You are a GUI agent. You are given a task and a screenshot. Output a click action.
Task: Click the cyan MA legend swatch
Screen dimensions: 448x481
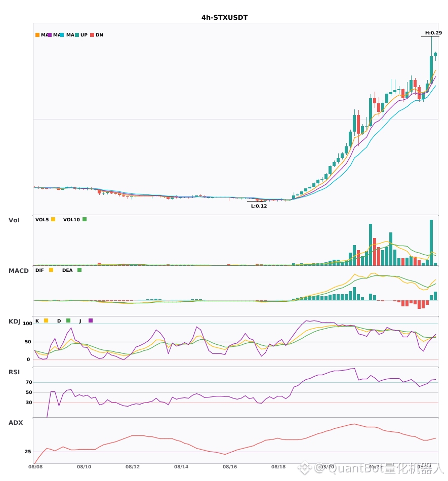click(62, 35)
